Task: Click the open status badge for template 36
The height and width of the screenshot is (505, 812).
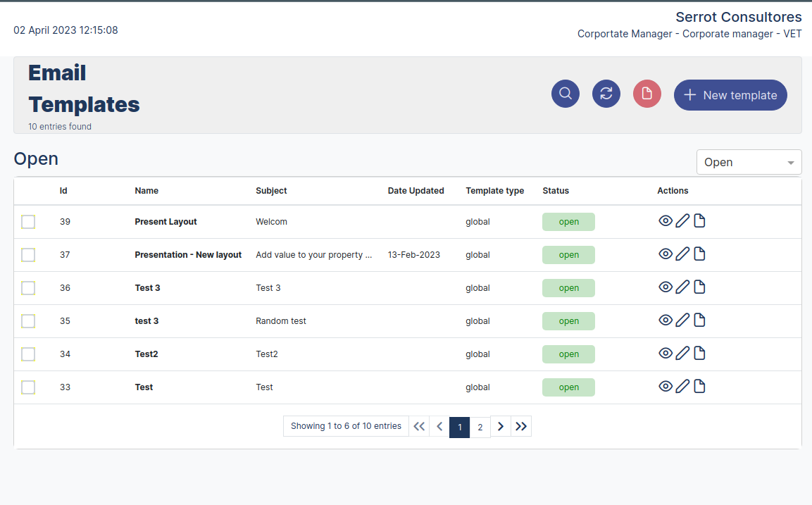Action: [x=568, y=287]
